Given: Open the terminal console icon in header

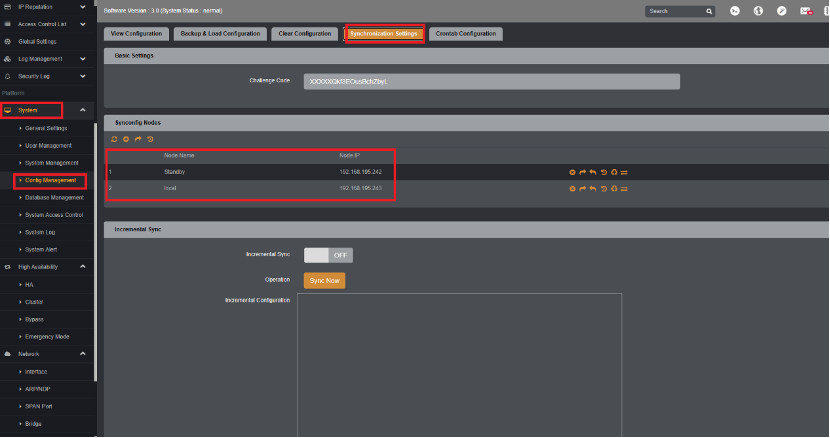Looking at the screenshot, I should tap(735, 11).
